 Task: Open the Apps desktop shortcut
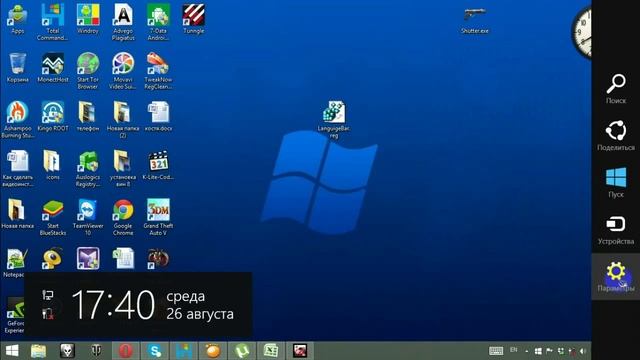point(18,19)
